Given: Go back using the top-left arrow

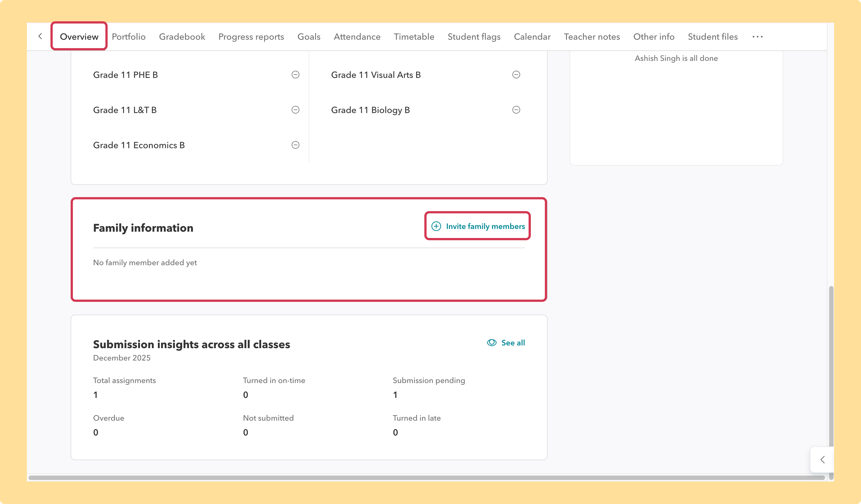Looking at the screenshot, I should click(x=40, y=36).
